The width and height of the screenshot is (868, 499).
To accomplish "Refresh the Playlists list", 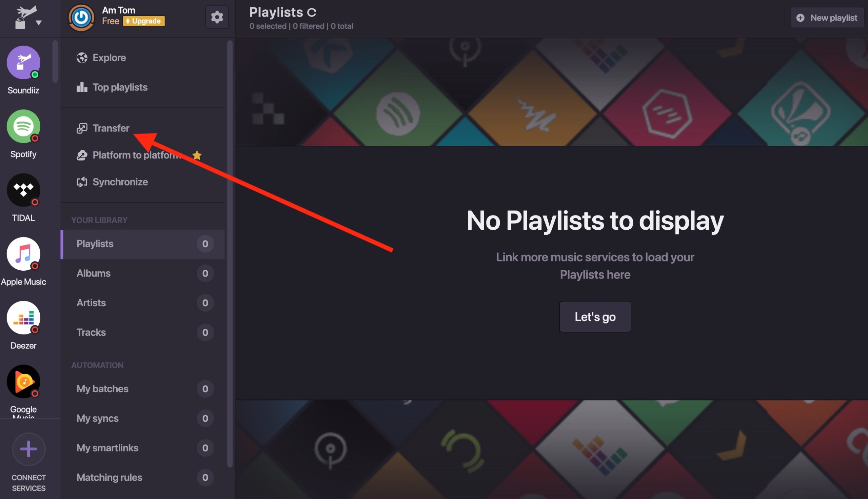I will click(311, 12).
